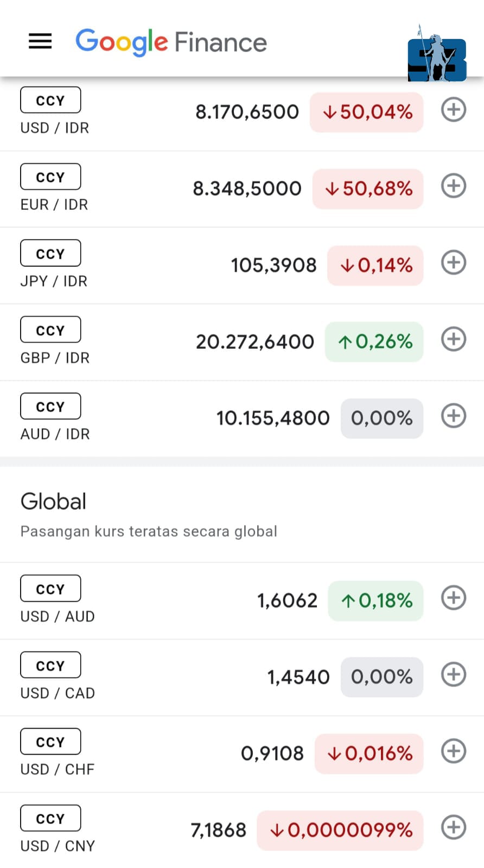Click CCY tag above USD / CHF
The image size is (484, 868).
coord(50,742)
